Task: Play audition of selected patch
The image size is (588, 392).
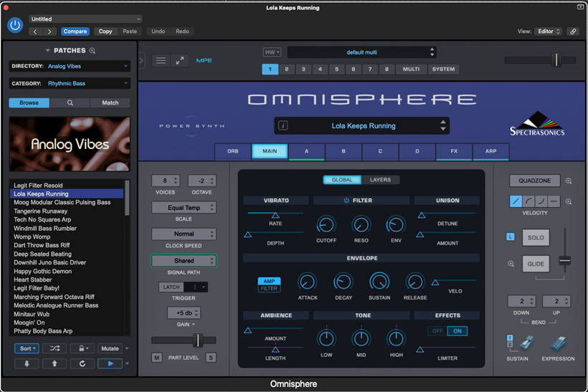Action: click(110, 363)
